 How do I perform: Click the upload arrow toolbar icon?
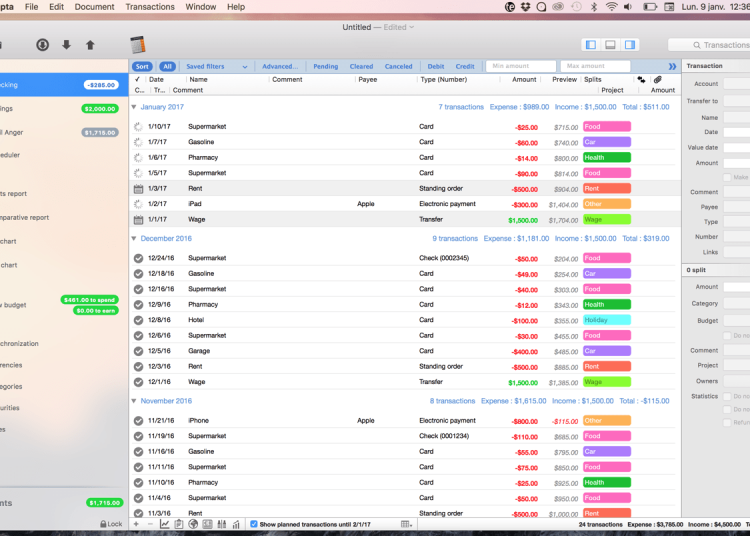click(x=90, y=45)
